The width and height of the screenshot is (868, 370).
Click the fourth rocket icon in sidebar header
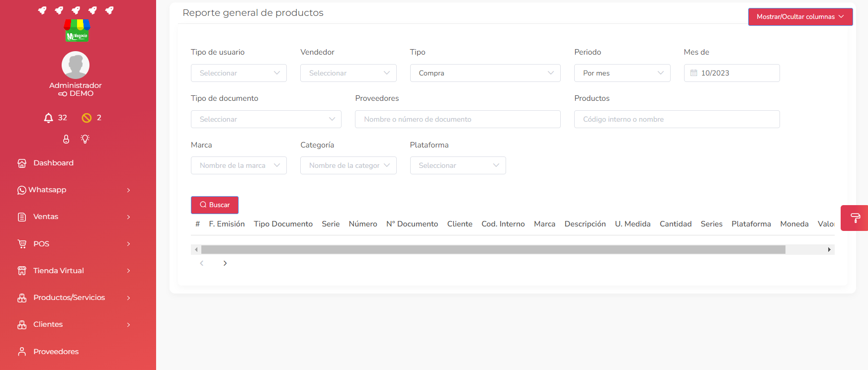pyautogui.click(x=92, y=10)
